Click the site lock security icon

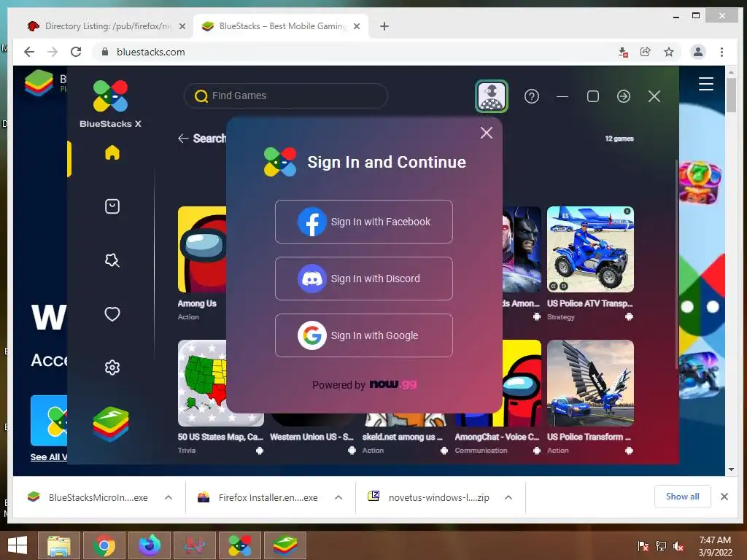(x=105, y=52)
